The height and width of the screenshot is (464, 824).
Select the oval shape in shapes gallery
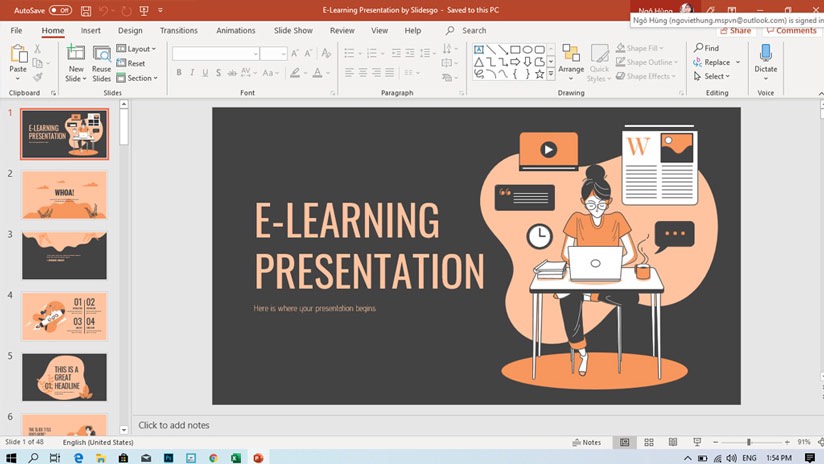coord(528,49)
